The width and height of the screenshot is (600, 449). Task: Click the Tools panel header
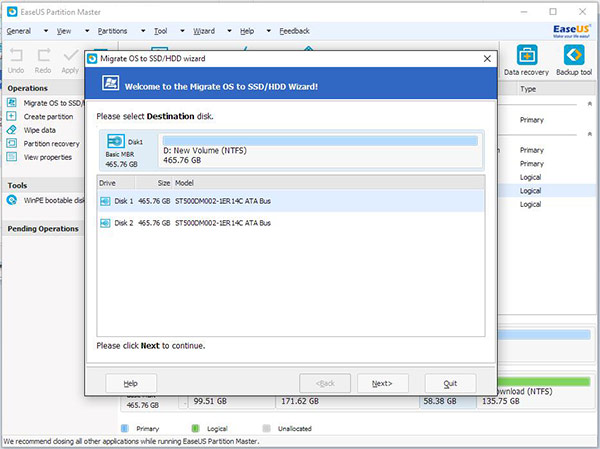tap(43, 185)
